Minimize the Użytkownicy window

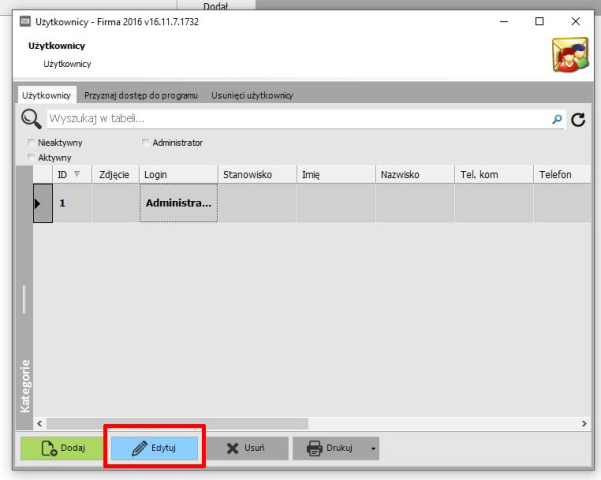[x=504, y=21]
